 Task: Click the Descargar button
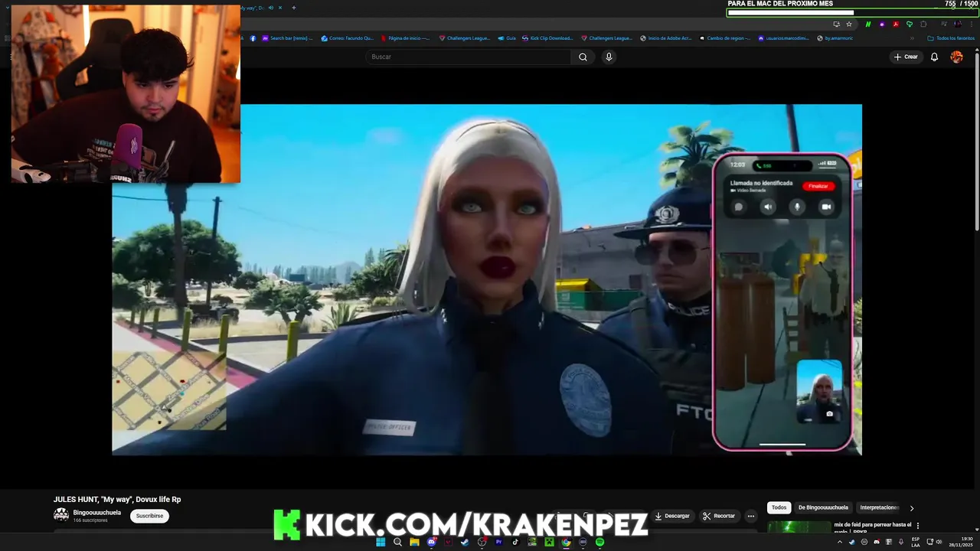(x=672, y=516)
